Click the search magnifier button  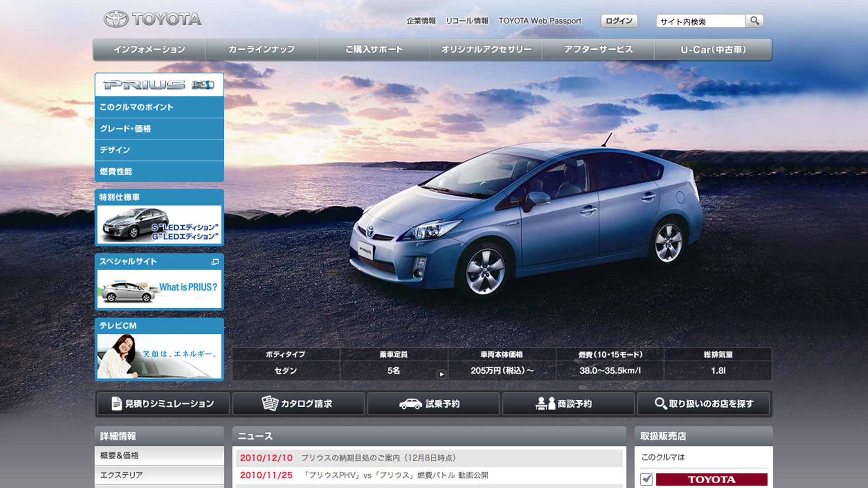[755, 21]
